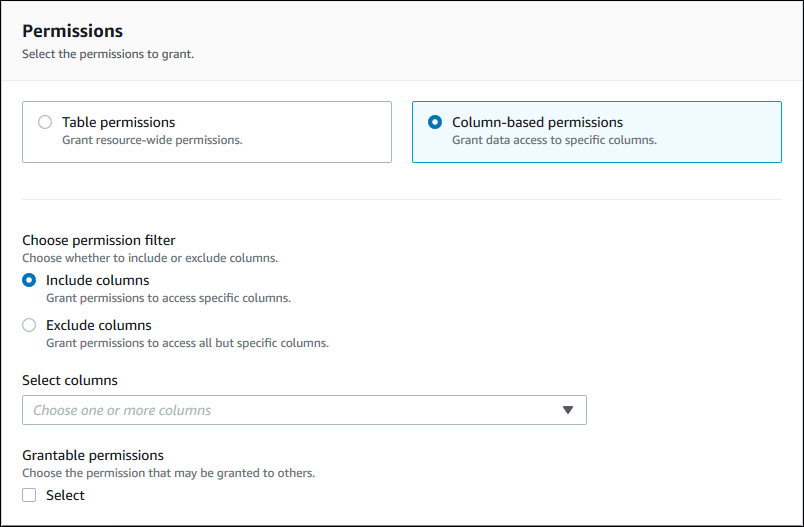Click the Include columns label text
804x527 pixels.
97,281
